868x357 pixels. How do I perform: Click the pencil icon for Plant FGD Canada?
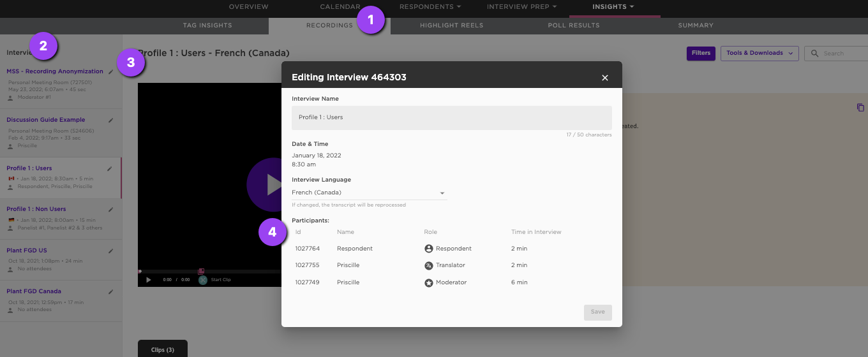[110, 291]
